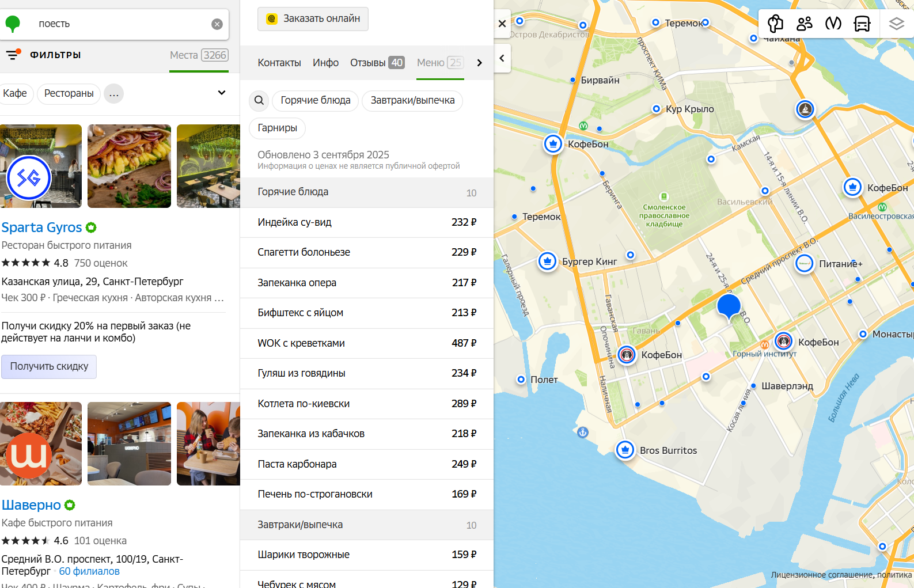Click Получить скидку button

(49, 367)
